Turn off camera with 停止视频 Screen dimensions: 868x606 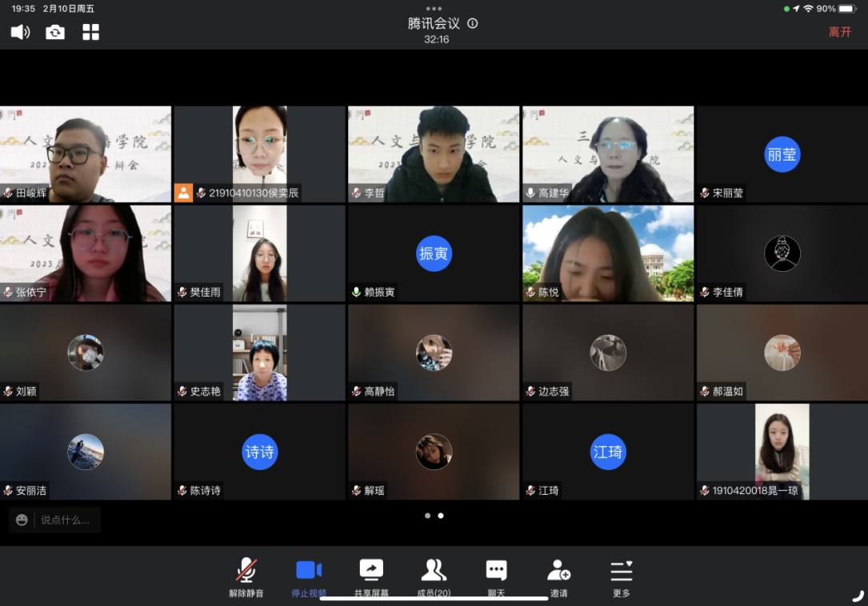point(308,577)
